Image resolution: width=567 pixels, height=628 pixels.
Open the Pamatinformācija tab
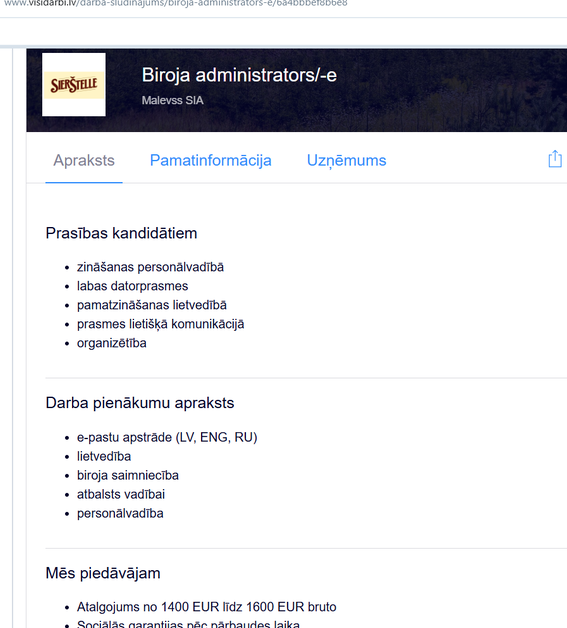[x=211, y=161]
